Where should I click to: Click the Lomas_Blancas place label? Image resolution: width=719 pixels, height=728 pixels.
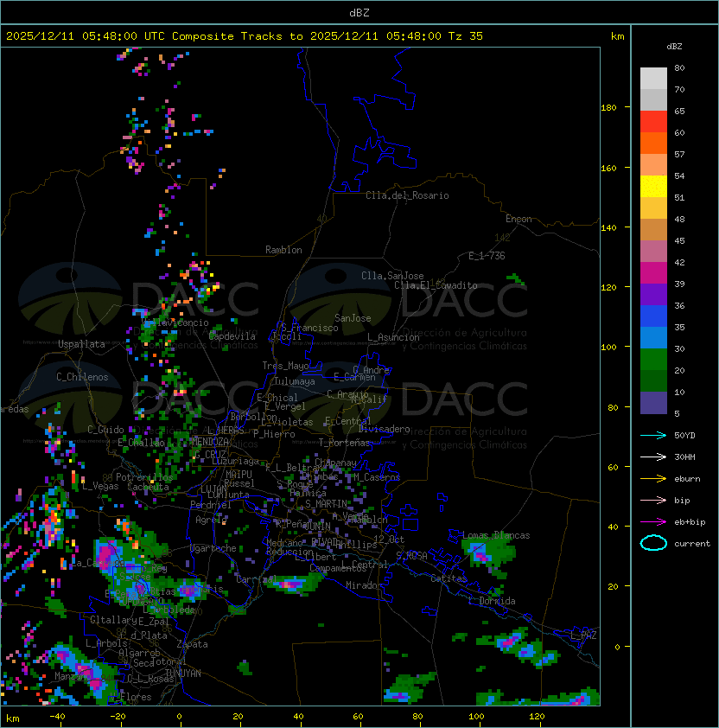(x=496, y=535)
